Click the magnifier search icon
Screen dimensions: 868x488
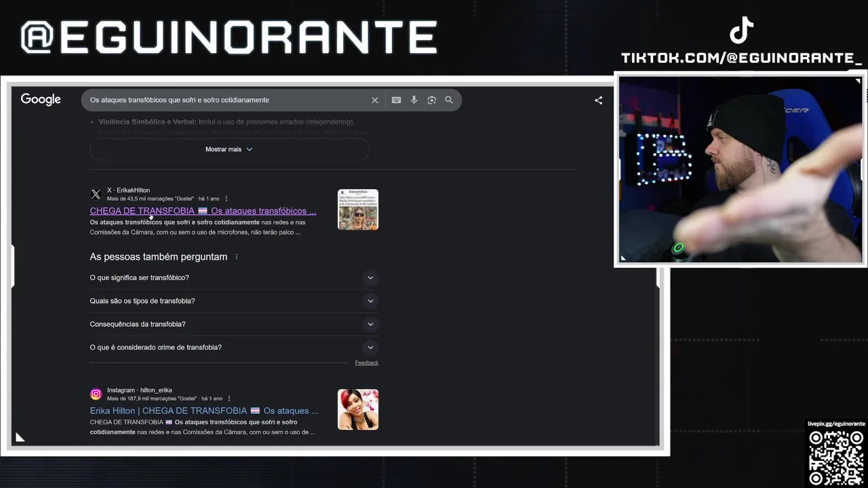click(449, 100)
